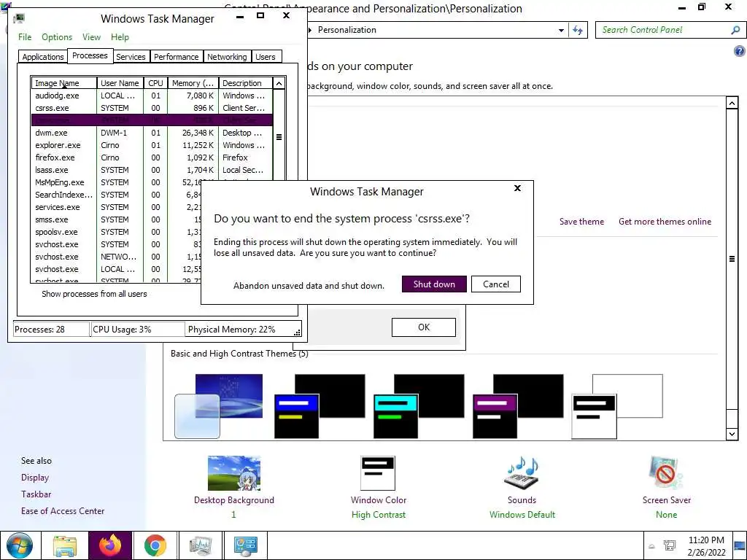
Task: Click the OK button behind the dialog
Action: pos(424,327)
